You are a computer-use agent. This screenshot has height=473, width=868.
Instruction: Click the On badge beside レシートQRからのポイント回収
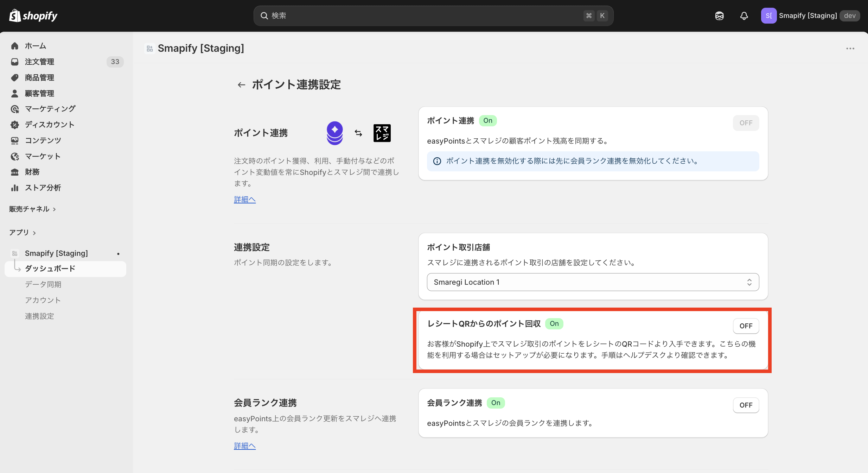pyautogui.click(x=554, y=324)
